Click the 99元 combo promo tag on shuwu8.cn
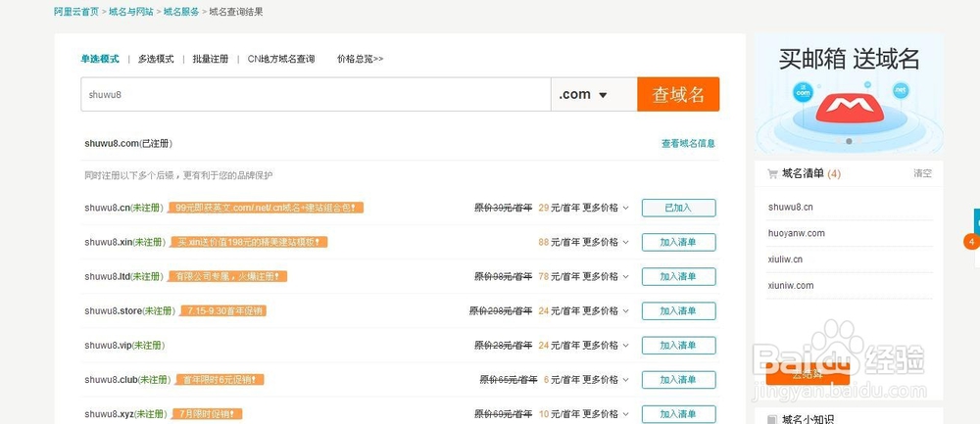Viewport: 980px width, 424px height. pos(266,208)
